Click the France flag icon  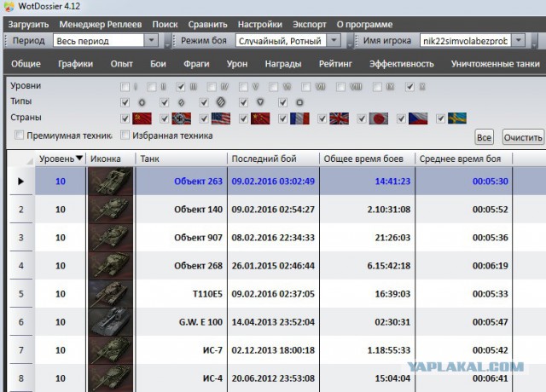pos(299,118)
